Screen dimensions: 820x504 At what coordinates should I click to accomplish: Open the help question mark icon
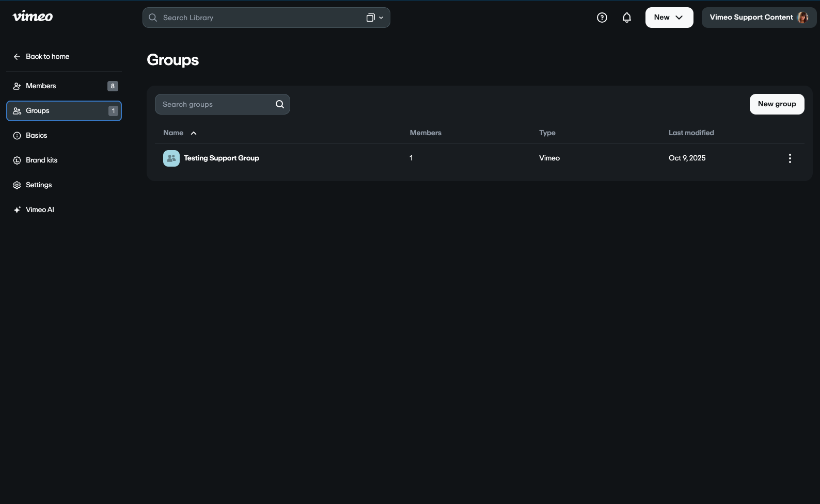[602, 18]
